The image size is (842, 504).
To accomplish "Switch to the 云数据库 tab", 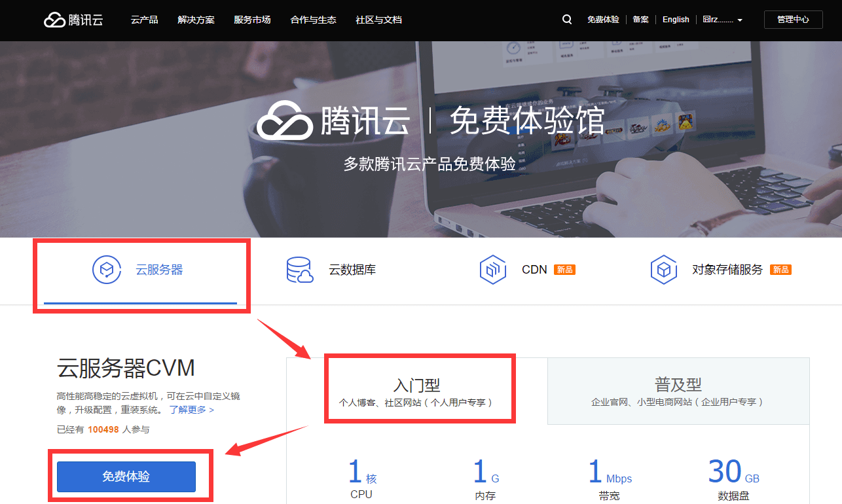I will [x=331, y=270].
